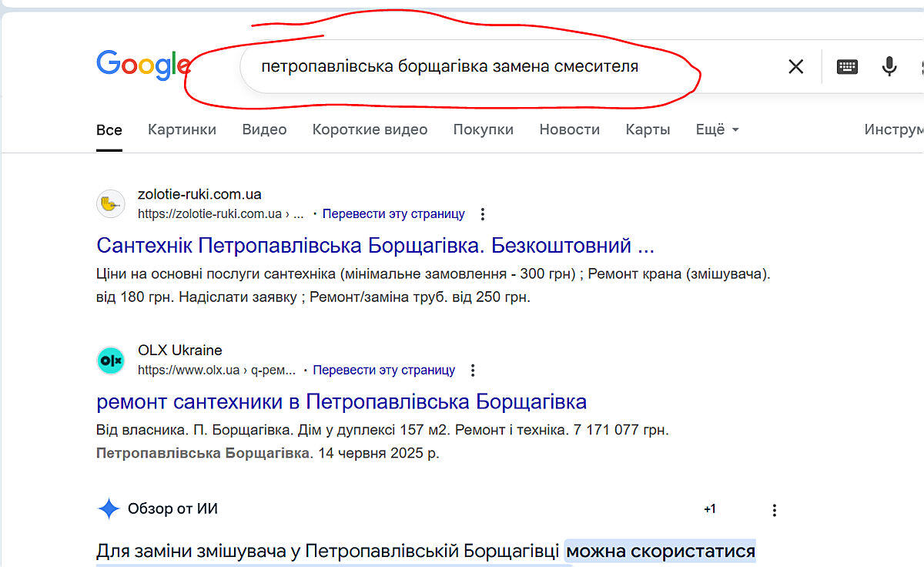
Task: Click Перевести эту страницу for zolotie-ruki
Action: 393,214
